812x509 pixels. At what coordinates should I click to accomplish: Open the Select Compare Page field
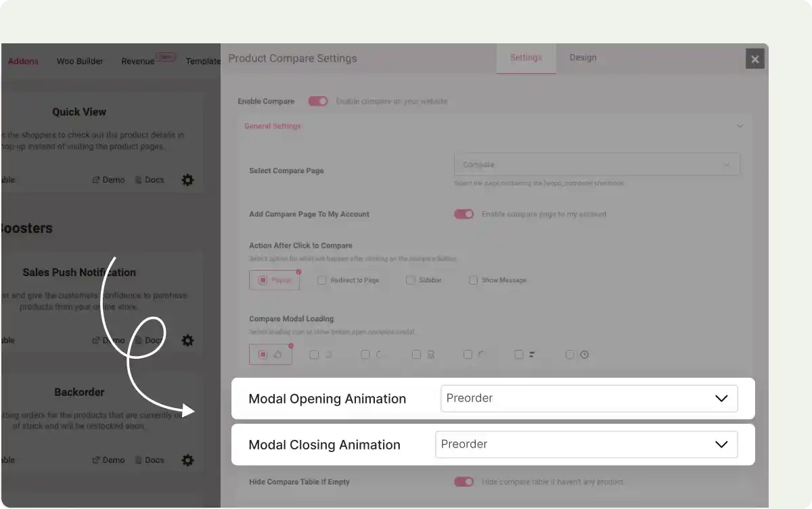tap(596, 164)
